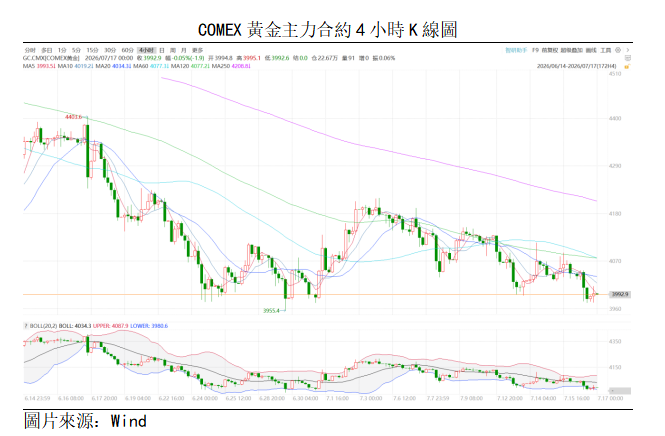
Task: Click the MA250 moving average label
Action: (221, 66)
